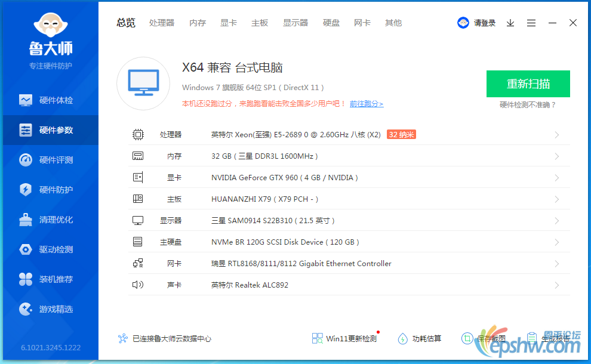591x364 pixels.
Task: Expand the 显示器 Samsung S22B310 row chevron
Action: 557,221
